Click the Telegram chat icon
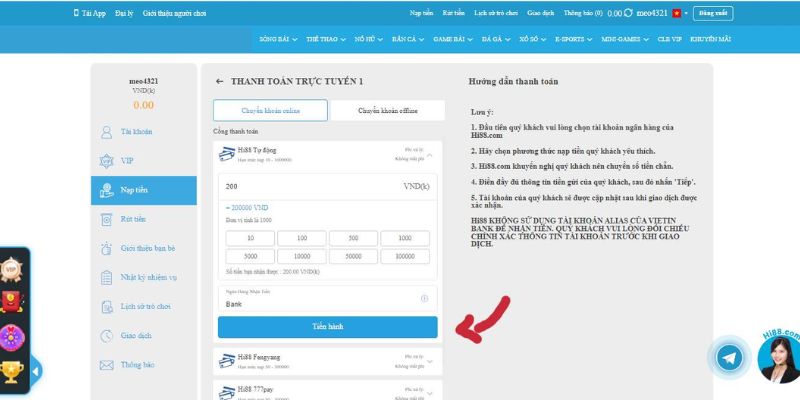 [x=730, y=359]
